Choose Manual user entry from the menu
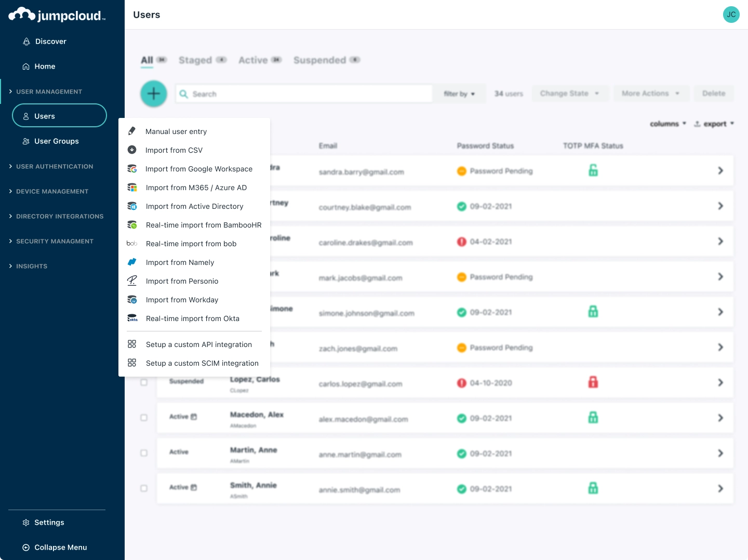The height and width of the screenshot is (560, 748). 176,131
